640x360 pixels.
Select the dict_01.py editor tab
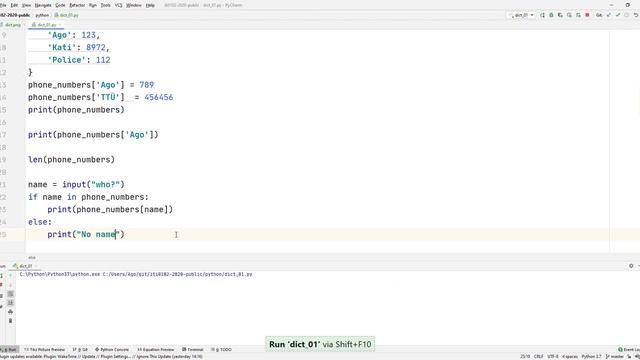click(x=46, y=25)
